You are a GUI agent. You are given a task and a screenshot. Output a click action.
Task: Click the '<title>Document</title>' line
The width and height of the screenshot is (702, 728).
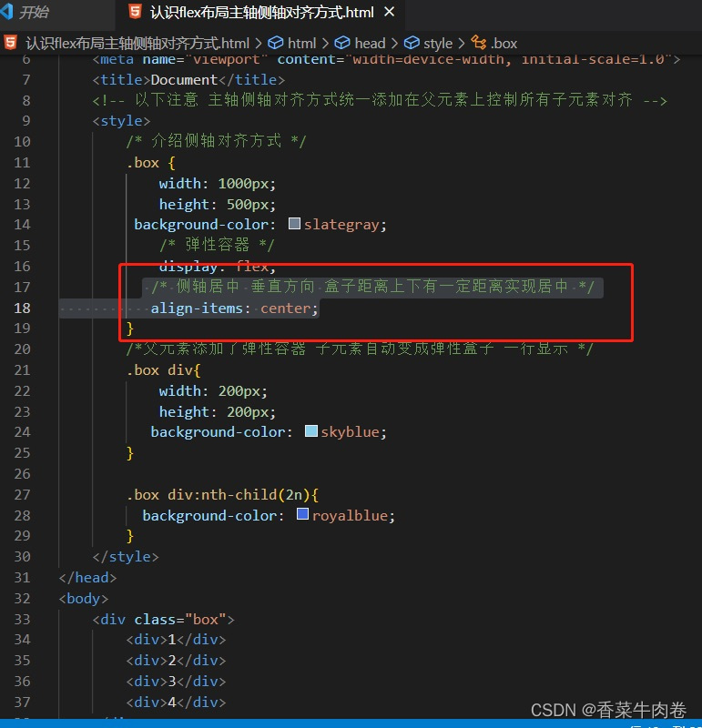click(188, 80)
